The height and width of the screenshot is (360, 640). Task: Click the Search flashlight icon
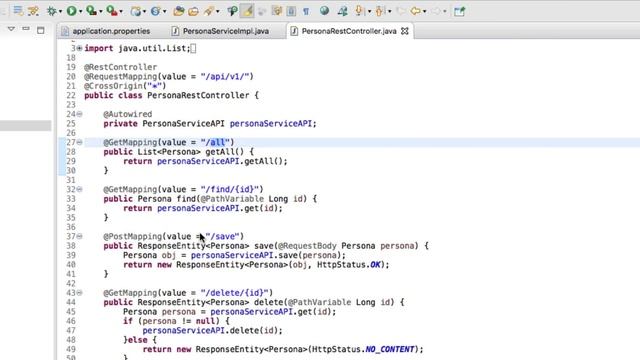pos(209,11)
